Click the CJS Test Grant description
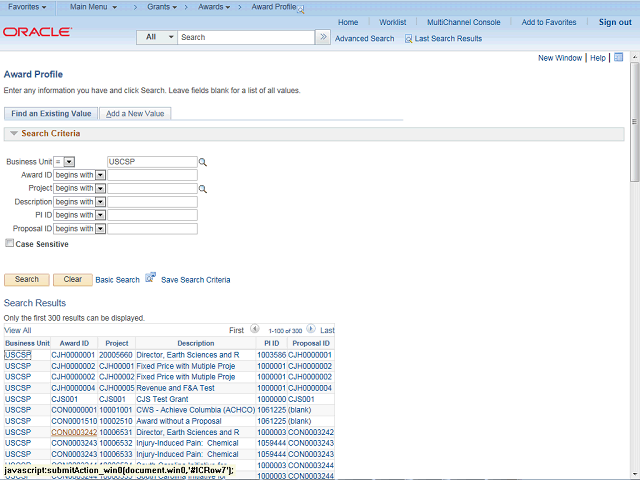 pos(162,399)
